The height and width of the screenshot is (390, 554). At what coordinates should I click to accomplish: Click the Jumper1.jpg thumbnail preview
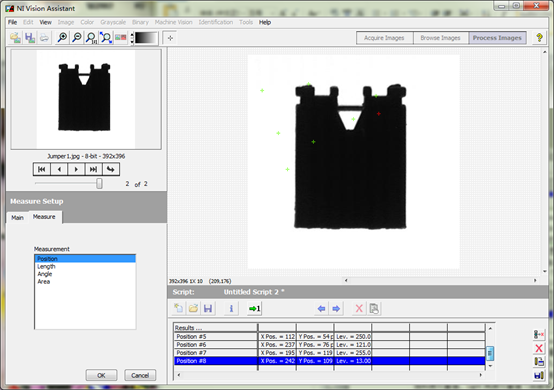pos(86,99)
